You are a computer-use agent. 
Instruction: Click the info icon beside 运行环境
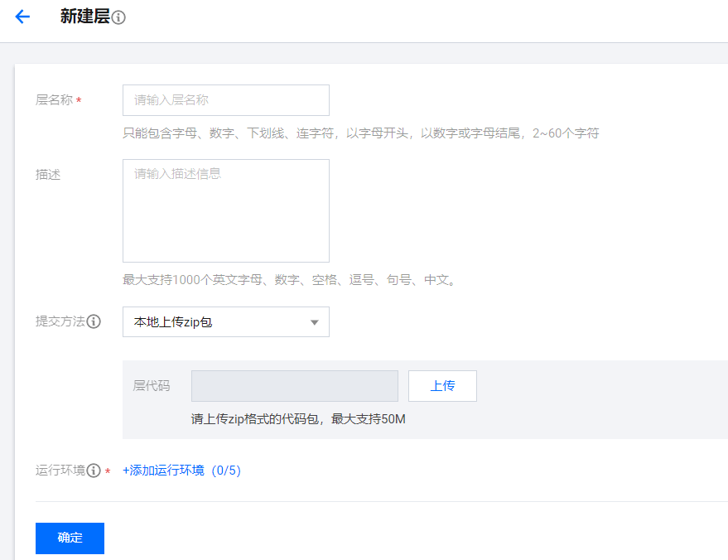click(94, 470)
